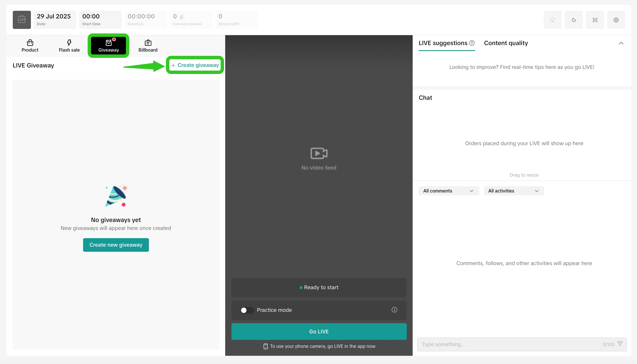Image resolution: width=637 pixels, height=364 pixels.
Task: Switch to the Product tab
Action: pyautogui.click(x=30, y=46)
